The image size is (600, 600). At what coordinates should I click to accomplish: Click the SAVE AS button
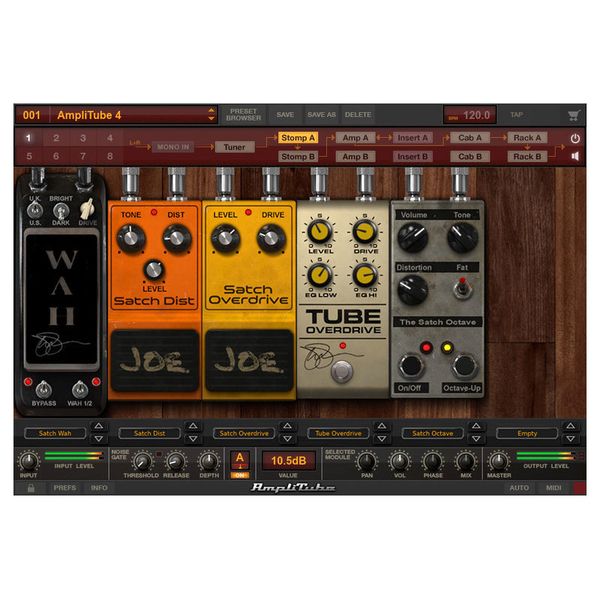tap(321, 114)
